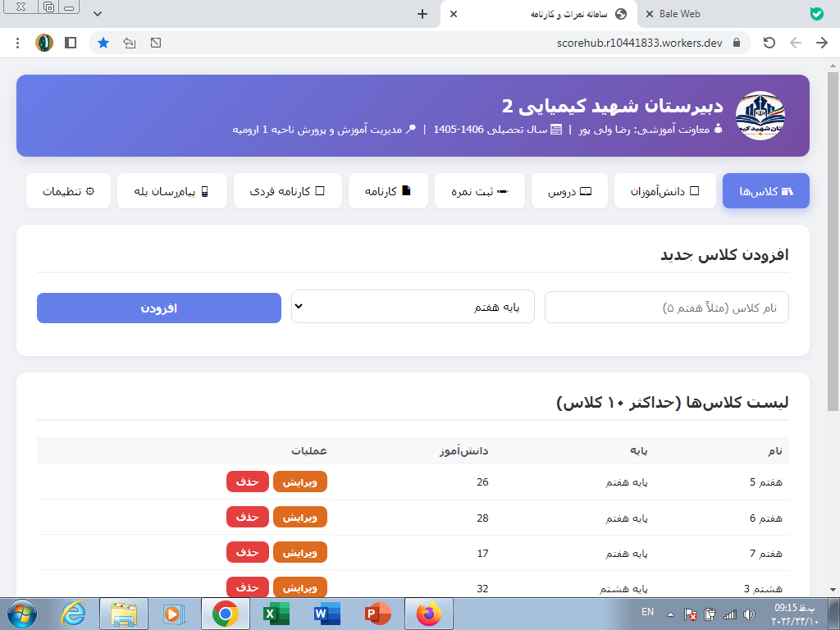Screen dimensions: 840x630
Task: Click the نام column header
Action: tap(774, 451)
